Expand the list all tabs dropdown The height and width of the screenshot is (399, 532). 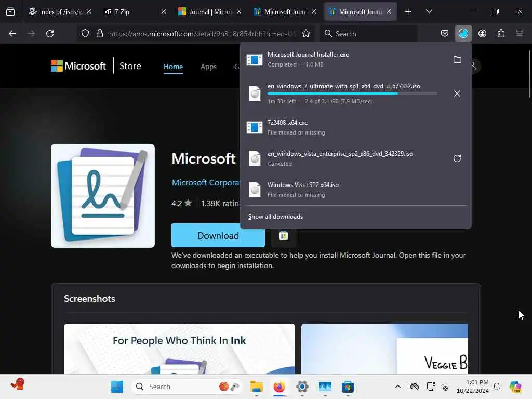(x=429, y=12)
